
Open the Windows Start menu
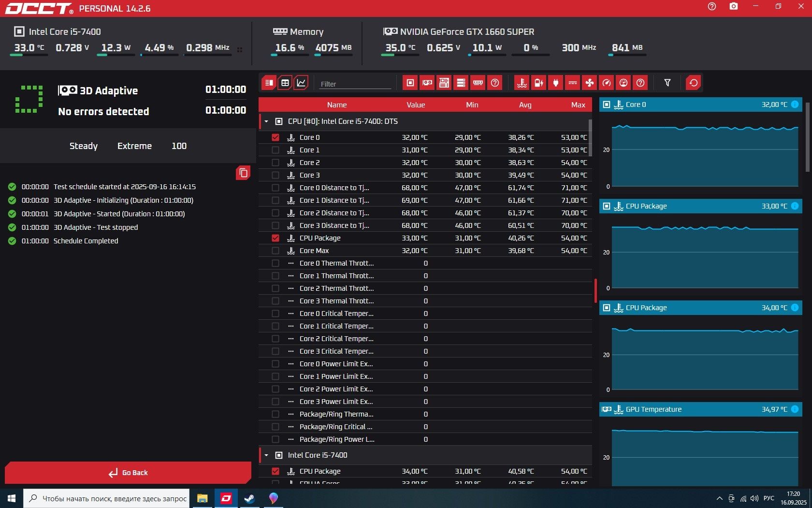pyautogui.click(x=12, y=498)
